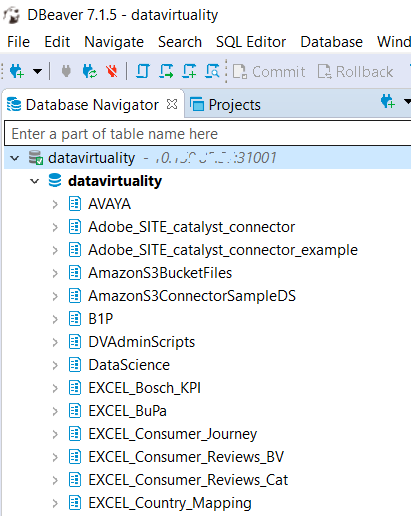
Task: Click the Rollback button
Action: tap(355, 72)
